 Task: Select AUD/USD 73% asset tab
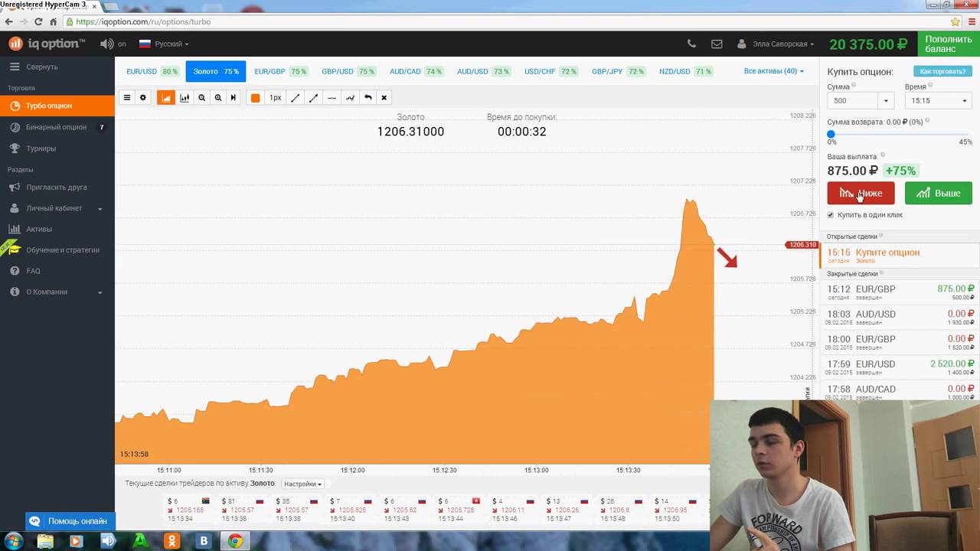click(483, 71)
